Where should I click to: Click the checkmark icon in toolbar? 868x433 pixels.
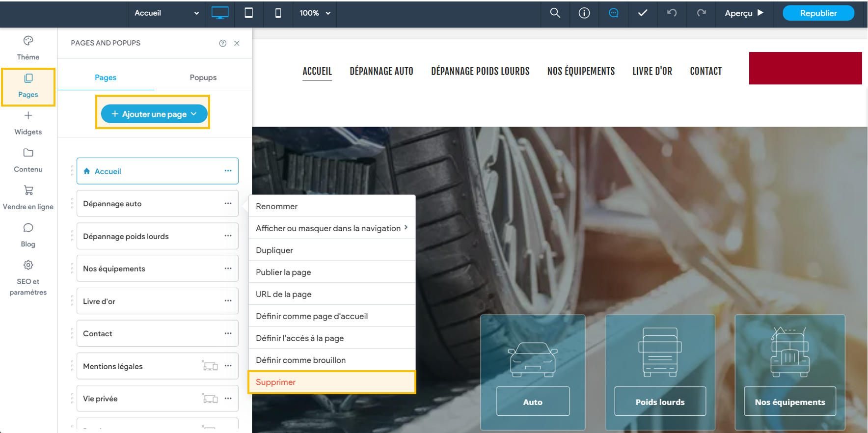[643, 13]
